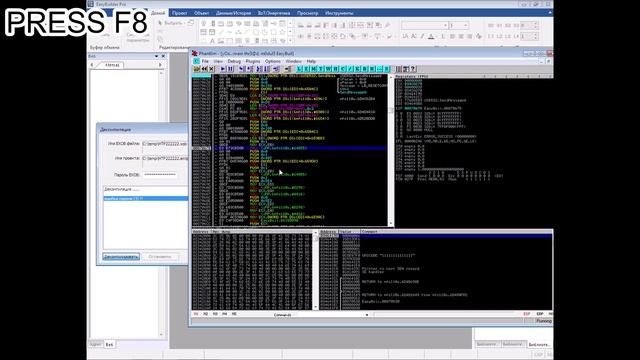Open the debugger View menu
The image size is (640, 360).
tap(218, 61)
